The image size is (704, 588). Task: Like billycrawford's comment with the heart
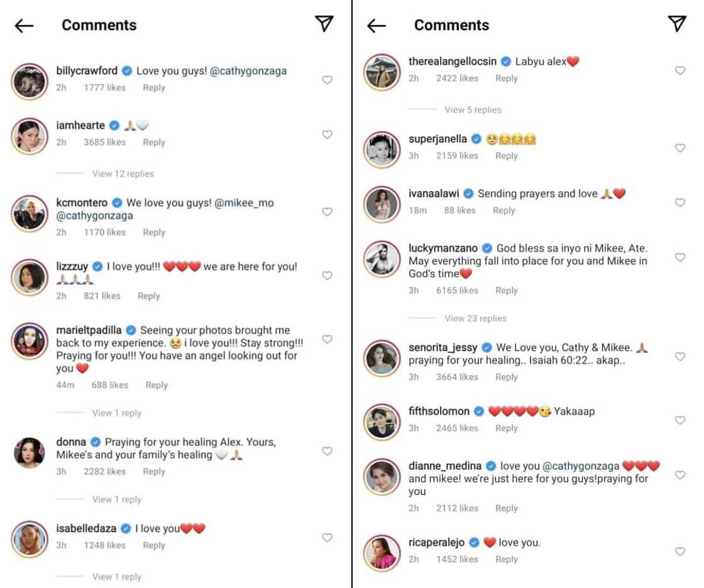(327, 80)
